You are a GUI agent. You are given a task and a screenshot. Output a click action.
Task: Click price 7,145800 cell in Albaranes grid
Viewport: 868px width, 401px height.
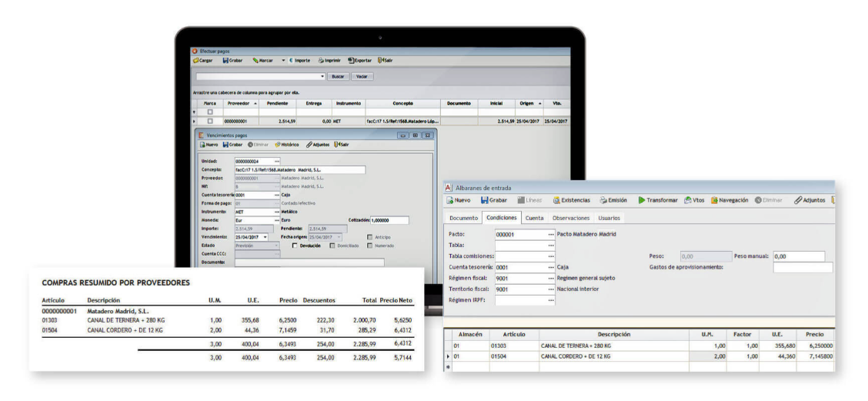coord(816,356)
